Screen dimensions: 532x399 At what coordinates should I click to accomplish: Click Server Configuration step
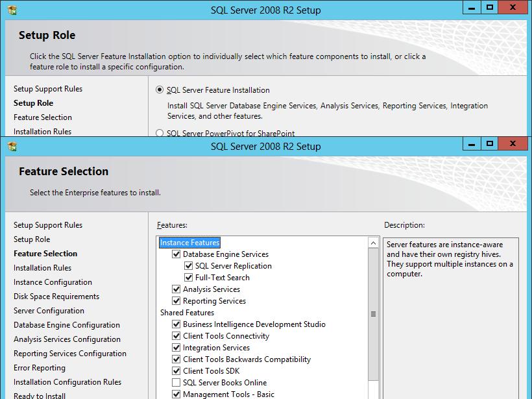point(49,311)
